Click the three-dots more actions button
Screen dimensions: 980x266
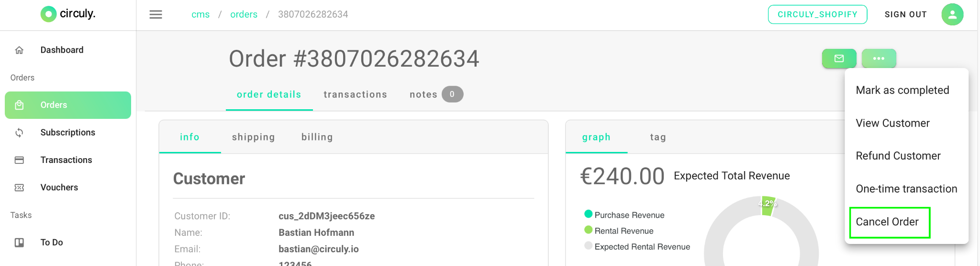879,58
